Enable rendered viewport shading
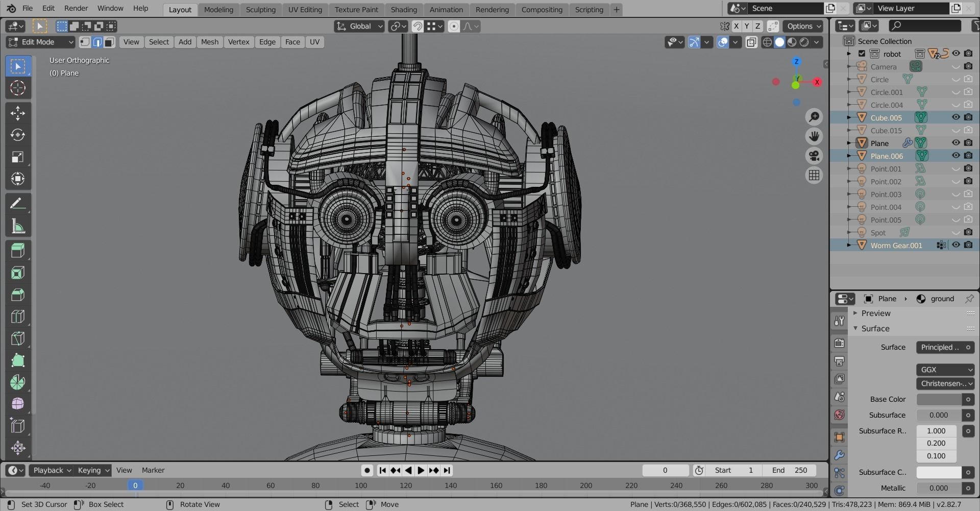Viewport: 980px width, 511px height. click(804, 42)
